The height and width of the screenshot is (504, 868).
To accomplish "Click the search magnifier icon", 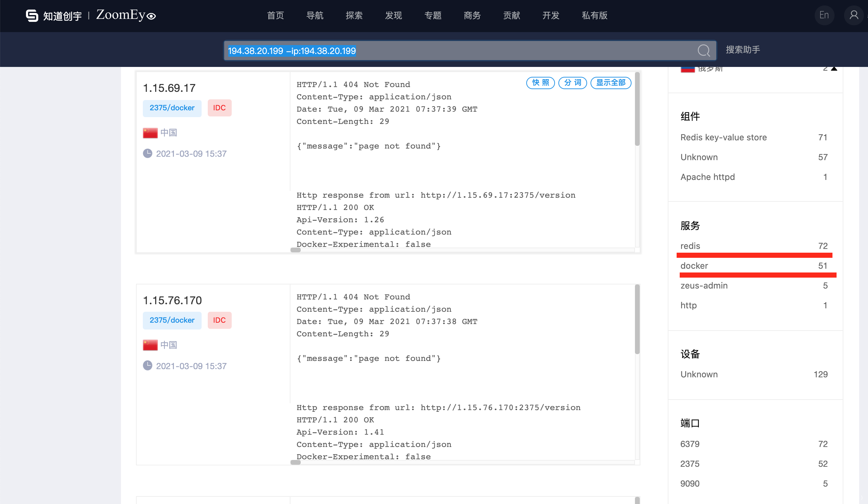I will [703, 51].
